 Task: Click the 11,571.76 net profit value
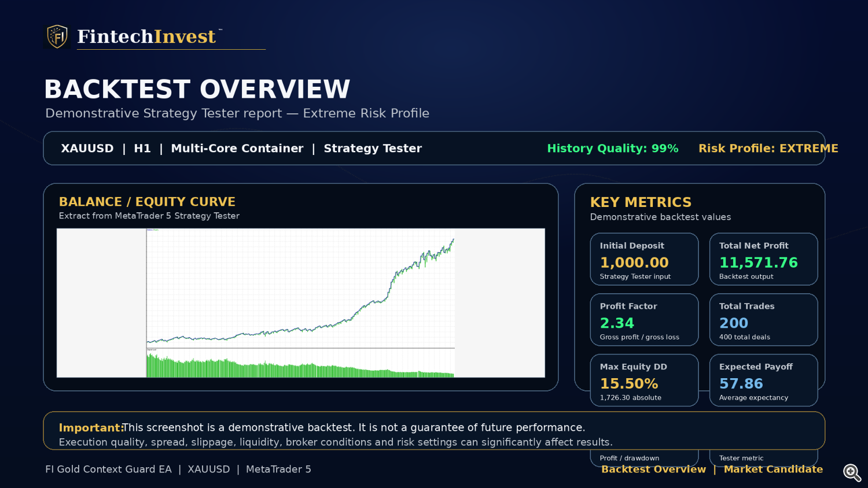point(759,263)
